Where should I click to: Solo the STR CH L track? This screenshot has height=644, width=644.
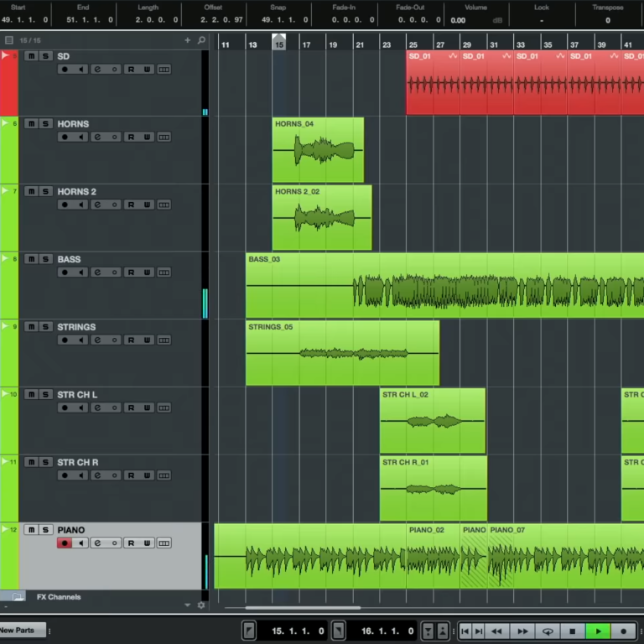(45, 394)
